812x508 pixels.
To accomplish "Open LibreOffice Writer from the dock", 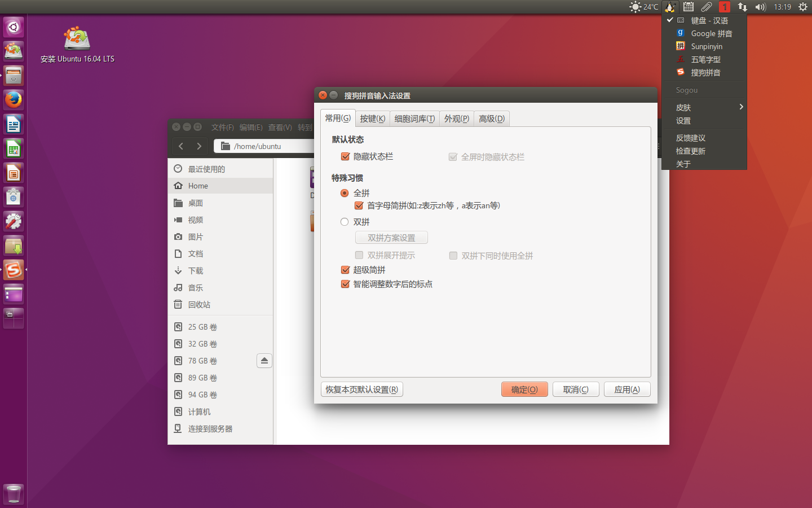I will click(14, 124).
